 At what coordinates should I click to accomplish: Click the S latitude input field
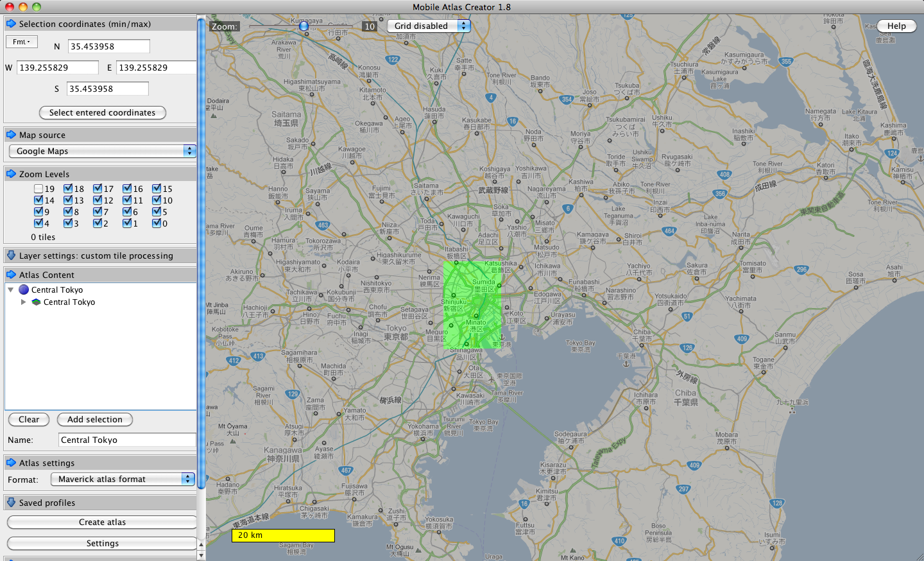pos(108,89)
